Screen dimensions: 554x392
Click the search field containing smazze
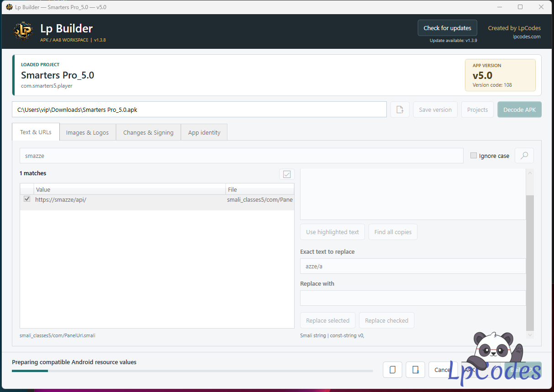[x=242, y=156]
